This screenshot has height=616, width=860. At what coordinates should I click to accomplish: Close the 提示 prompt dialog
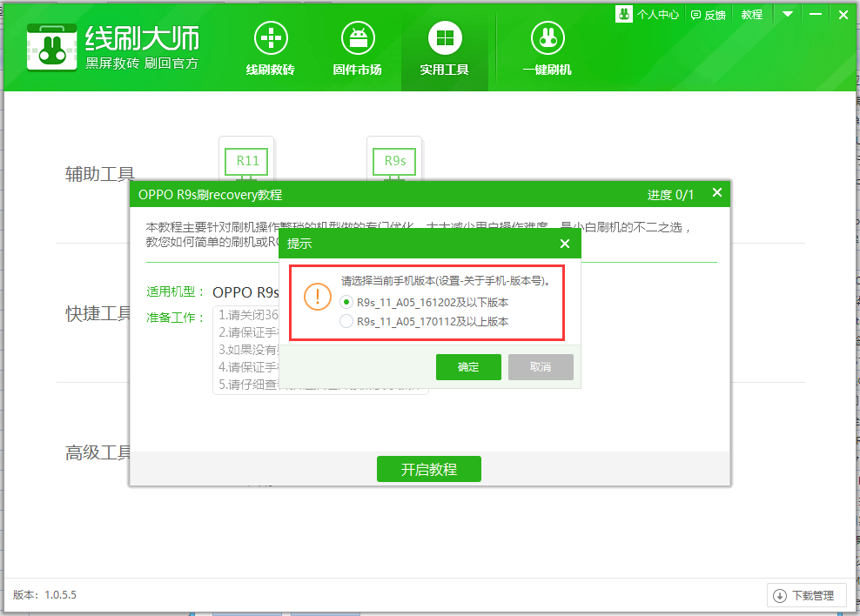click(565, 244)
